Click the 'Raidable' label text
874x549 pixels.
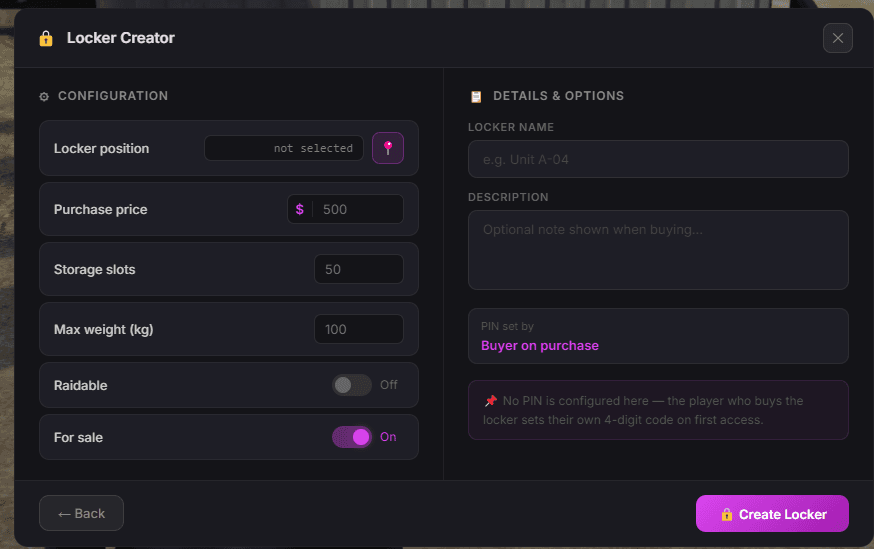tap(80, 386)
